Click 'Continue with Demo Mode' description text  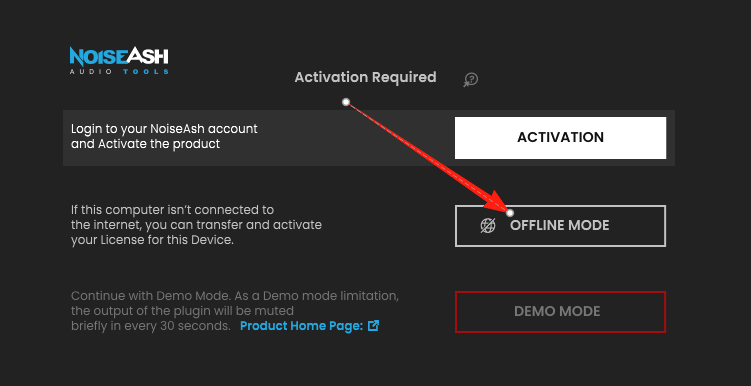(235, 311)
